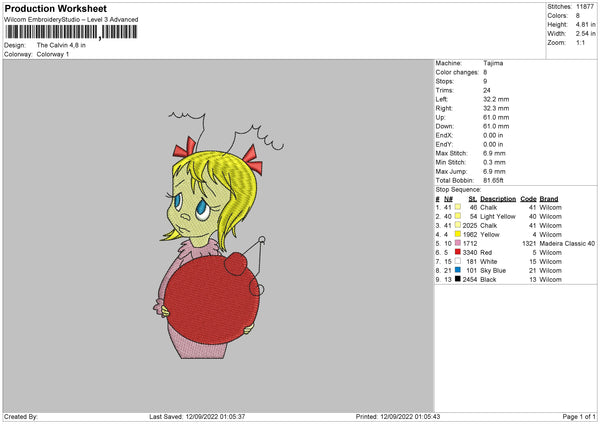The height and width of the screenshot is (424, 600).
Task: Click the design barcode at top
Action: [x=71, y=32]
